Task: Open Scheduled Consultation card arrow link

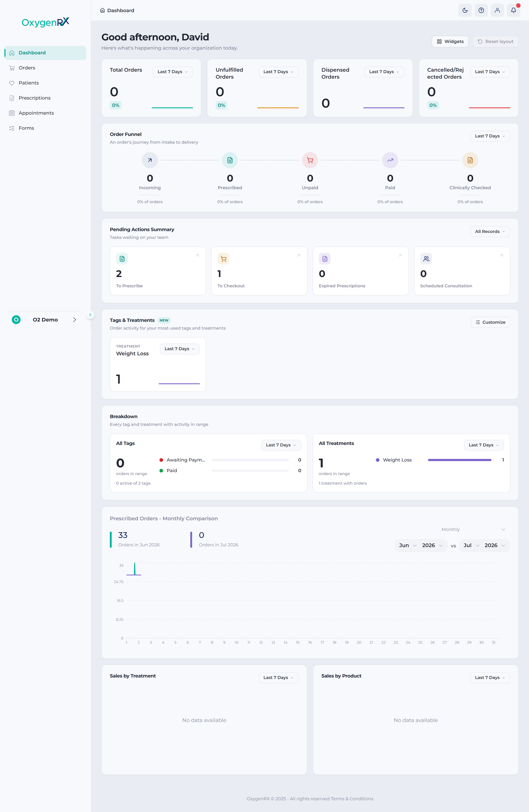Action: coord(501,255)
